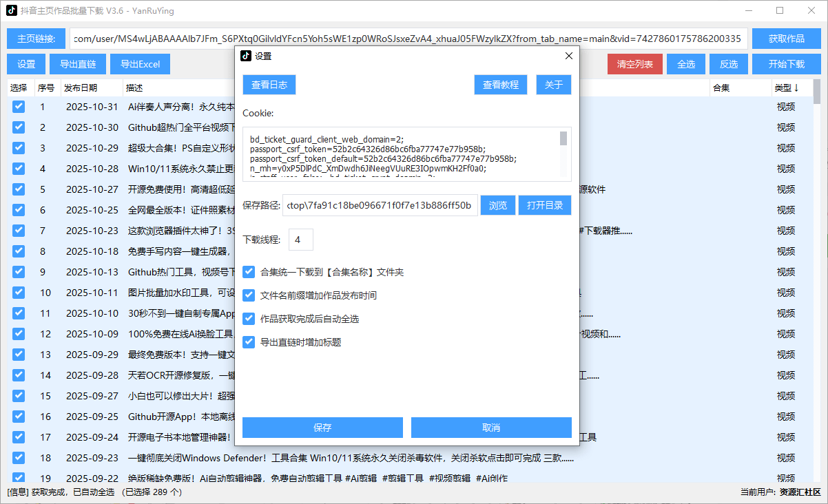
Task: Click the Douyin logo in the app title bar
Action: (12, 10)
